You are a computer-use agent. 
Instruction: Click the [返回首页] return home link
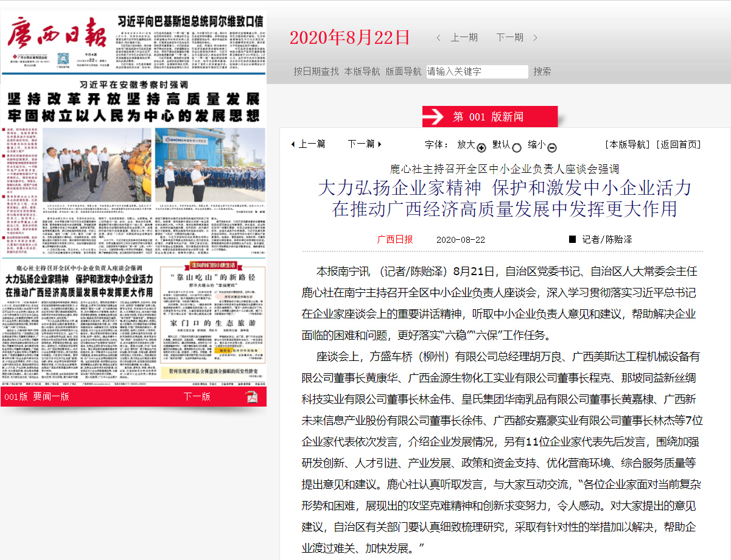[679, 145]
